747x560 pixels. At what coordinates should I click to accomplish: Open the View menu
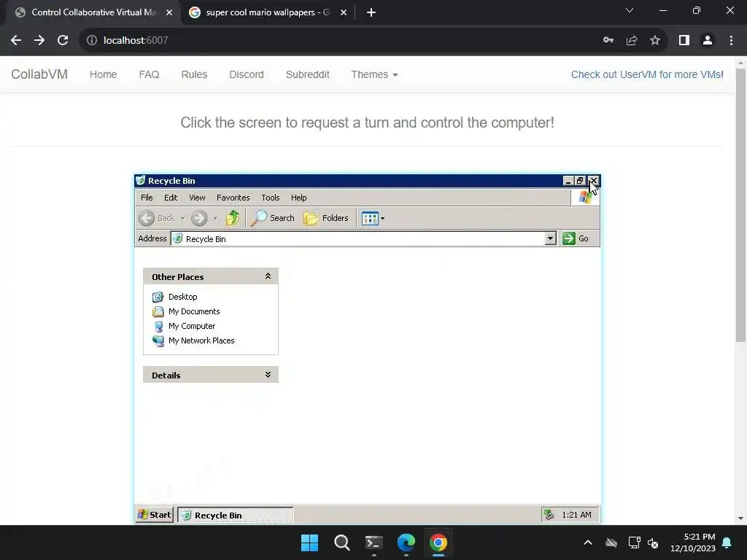pyautogui.click(x=197, y=198)
